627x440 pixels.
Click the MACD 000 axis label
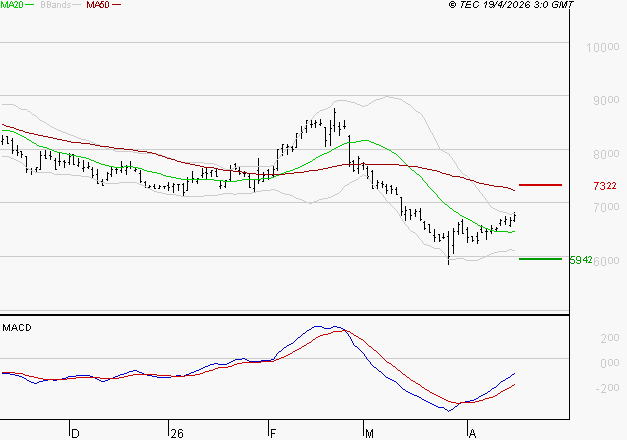[610, 363]
